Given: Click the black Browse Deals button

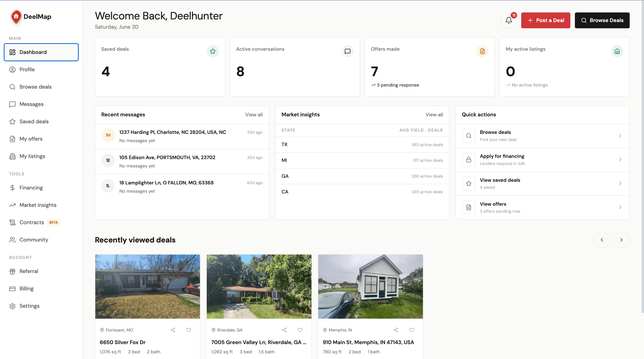Looking at the screenshot, I should [602, 20].
